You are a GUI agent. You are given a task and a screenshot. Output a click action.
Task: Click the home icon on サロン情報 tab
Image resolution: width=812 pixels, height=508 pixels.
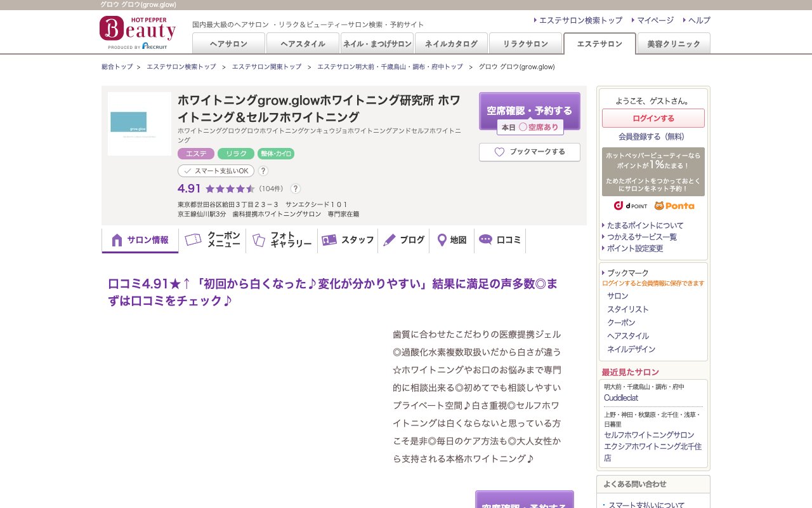(117, 239)
